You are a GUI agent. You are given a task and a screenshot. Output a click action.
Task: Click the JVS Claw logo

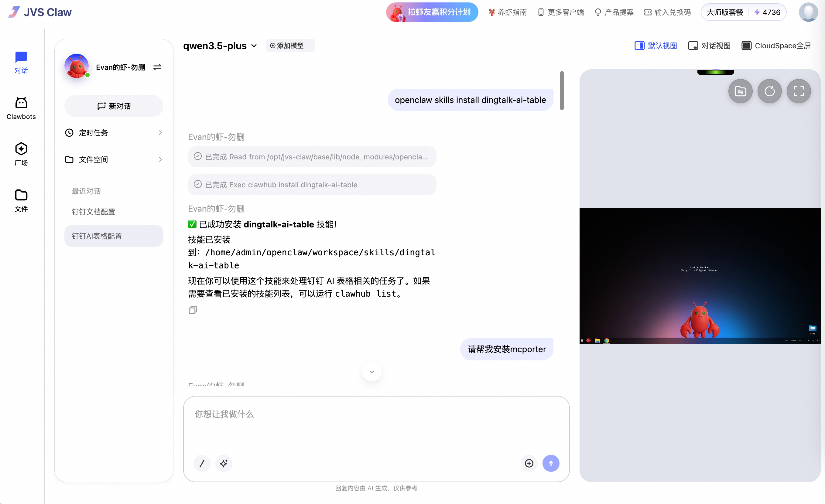39,12
